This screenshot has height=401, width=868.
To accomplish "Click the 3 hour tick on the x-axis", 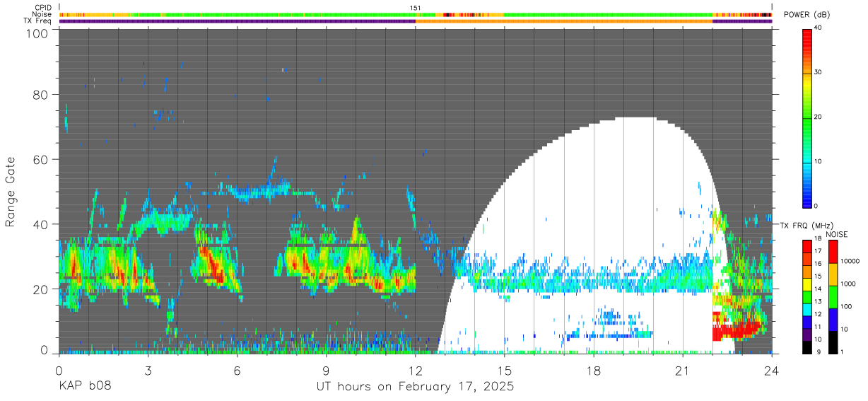I will point(148,370).
